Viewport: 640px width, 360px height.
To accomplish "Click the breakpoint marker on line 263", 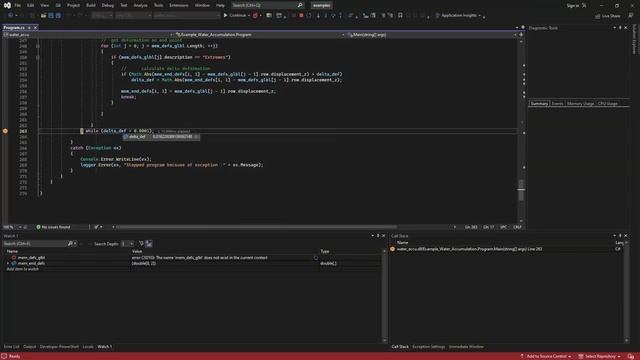I will pos(5,131).
